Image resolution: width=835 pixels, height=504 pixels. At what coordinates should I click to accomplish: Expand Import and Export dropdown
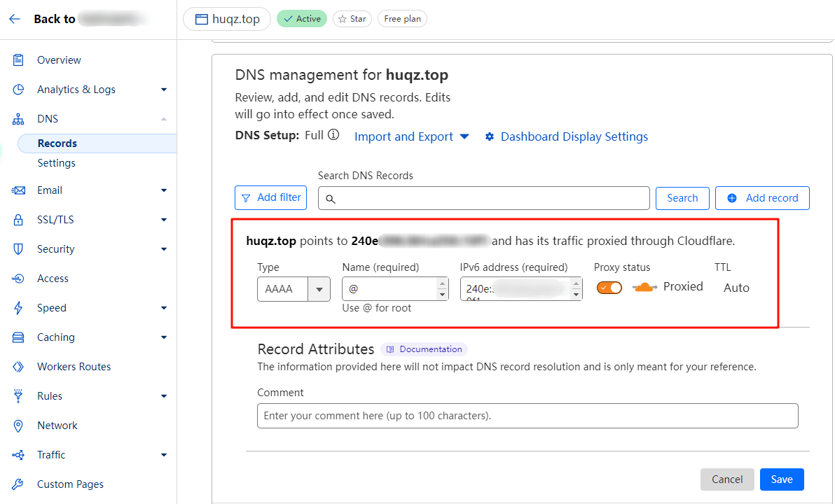(411, 137)
